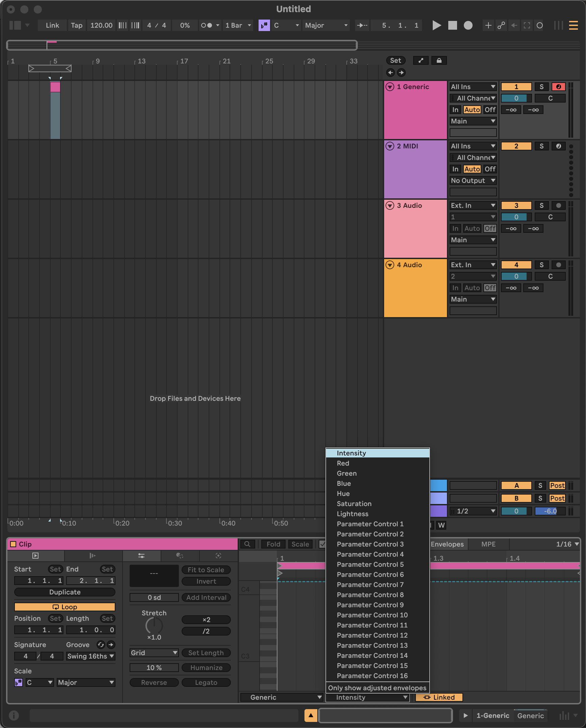Click the MIDI Arrangement Overdub plus icon

tap(488, 25)
